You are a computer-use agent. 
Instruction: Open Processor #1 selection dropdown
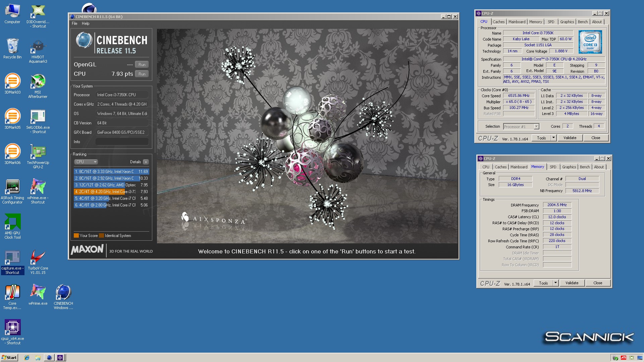[521, 126]
